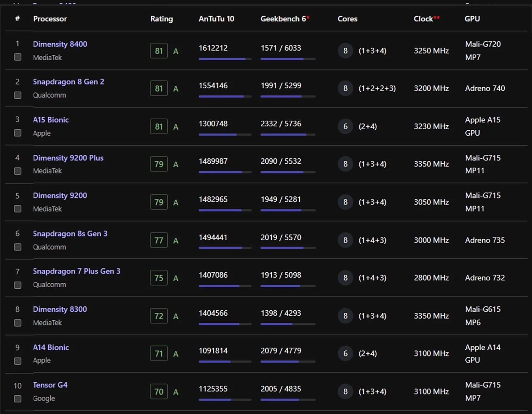Sort by the Rating column header
This screenshot has width=532, height=414.
[x=161, y=19]
